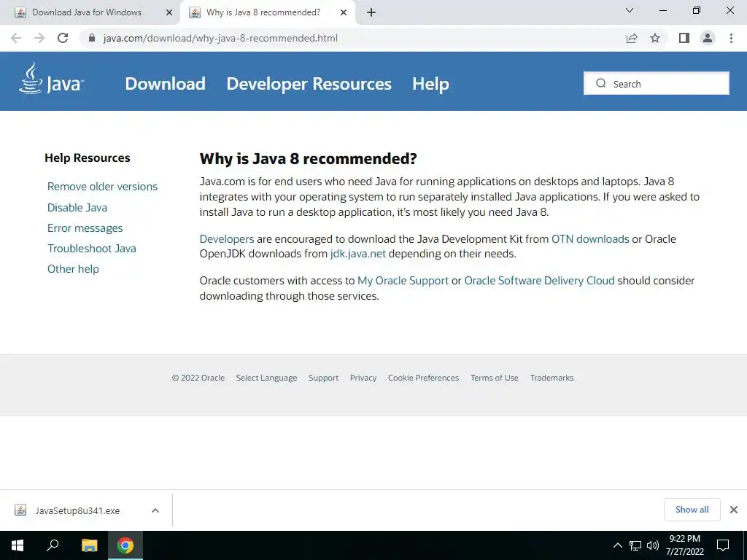Open Oracle Software Delivery Cloud link
747x560 pixels.
[x=539, y=281]
